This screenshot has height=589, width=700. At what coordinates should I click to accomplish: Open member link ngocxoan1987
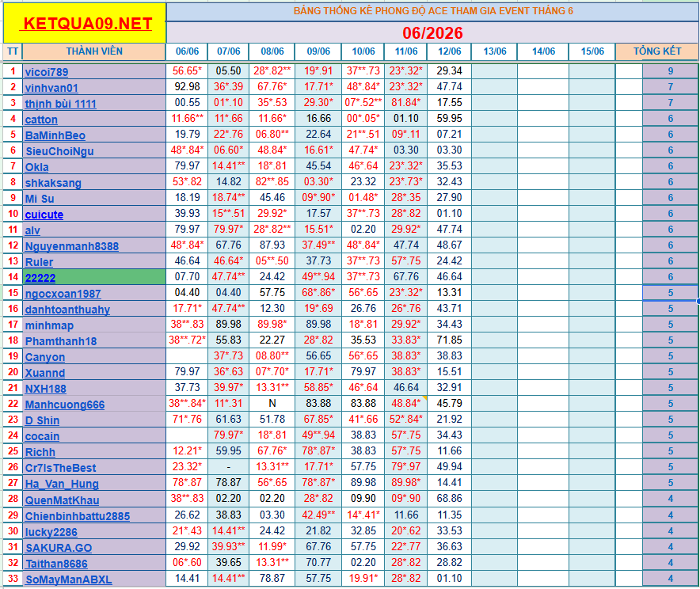(x=63, y=294)
